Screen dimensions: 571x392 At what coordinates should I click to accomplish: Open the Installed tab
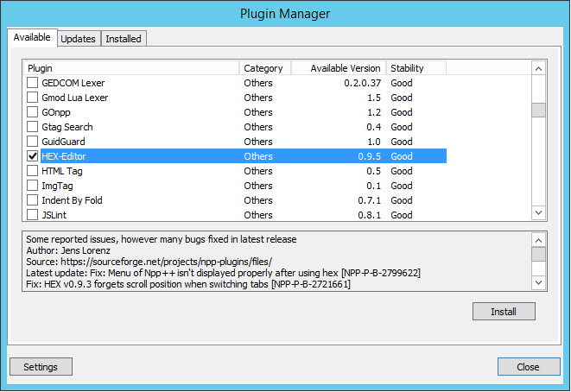[x=124, y=39]
